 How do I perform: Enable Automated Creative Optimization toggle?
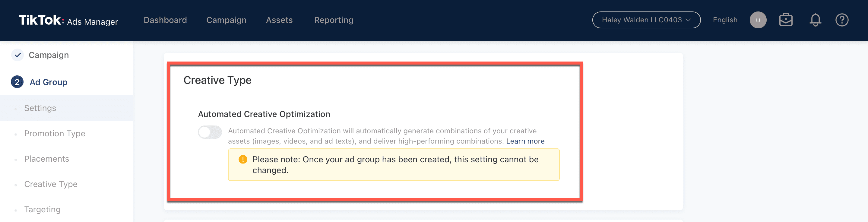click(x=210, y=132)
